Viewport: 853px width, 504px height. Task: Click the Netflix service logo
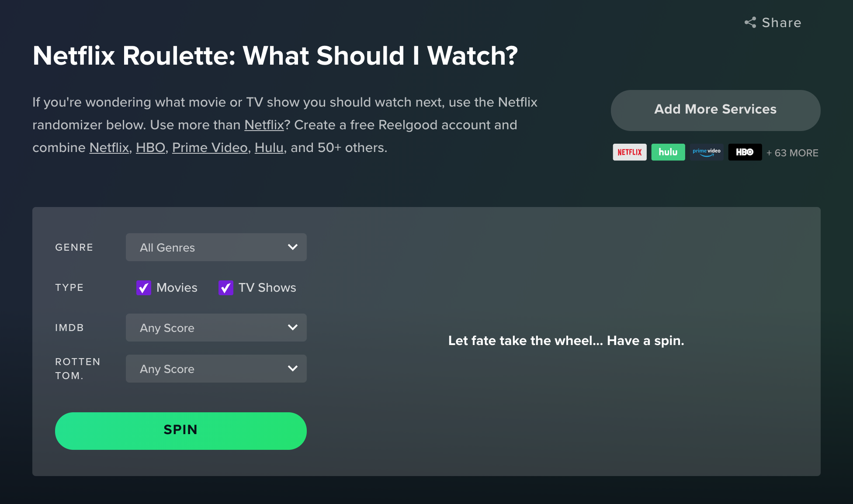[x=630, y=152]
